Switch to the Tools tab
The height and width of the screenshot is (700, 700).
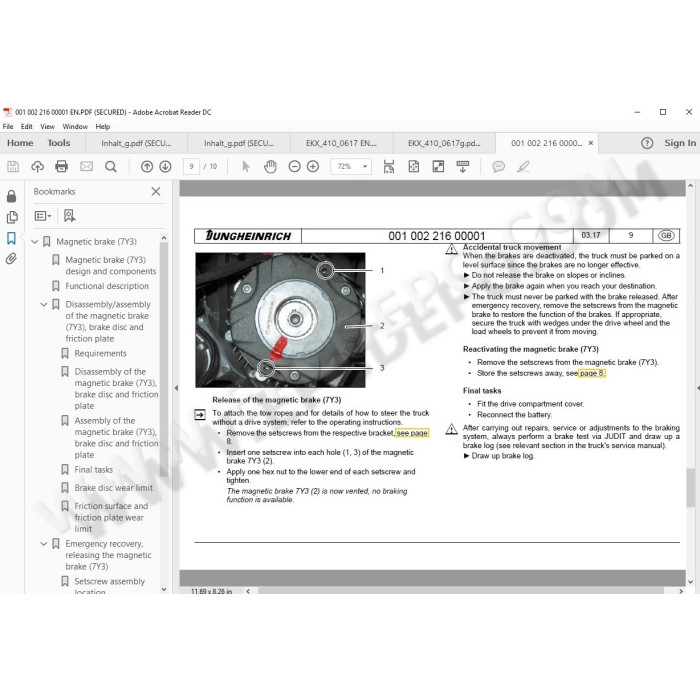pyautogui.click(x=59, y=143)
